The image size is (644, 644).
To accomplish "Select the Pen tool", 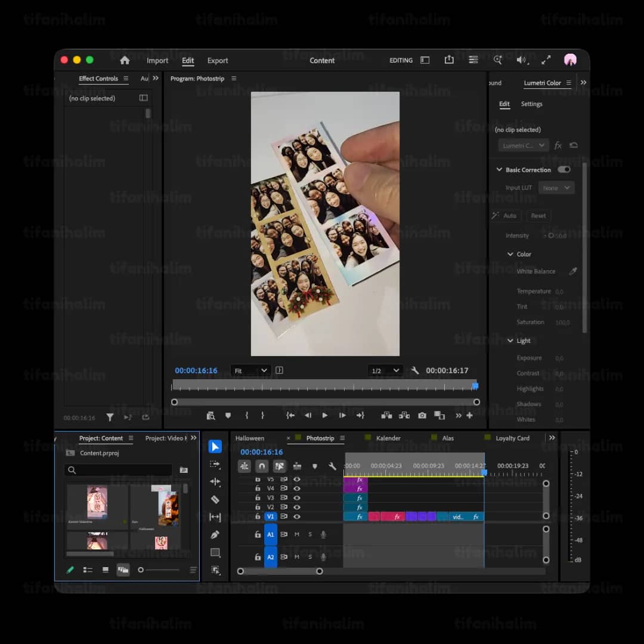I will click(215, 534).
